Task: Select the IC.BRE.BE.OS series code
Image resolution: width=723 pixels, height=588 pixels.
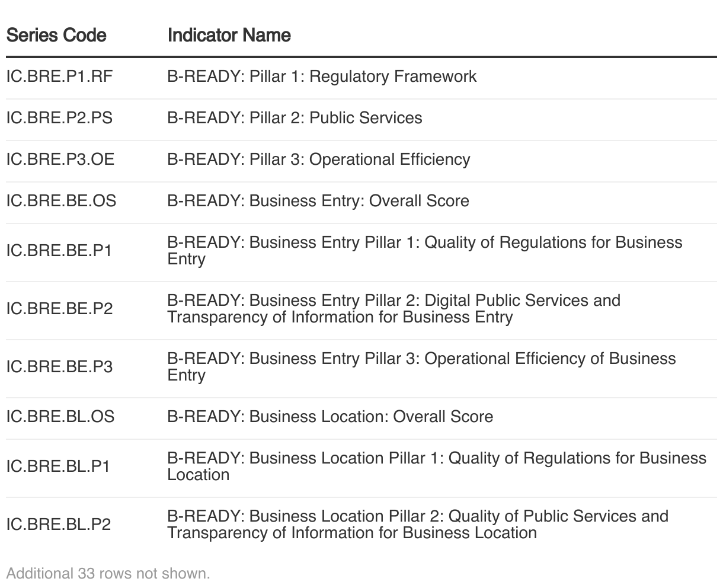Action: (62, 201)
